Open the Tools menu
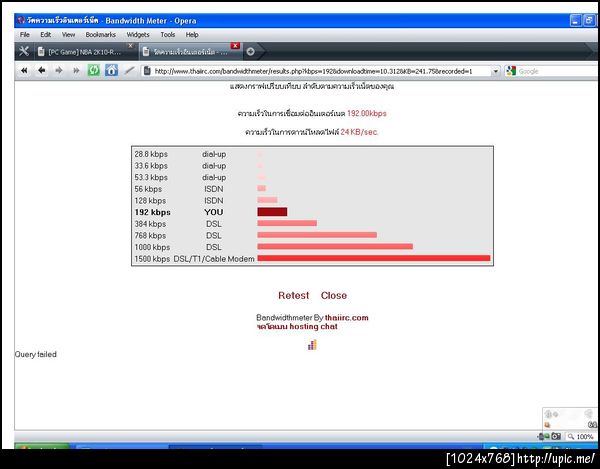The height and width of the screenshot is (469, 600). click(168, 35)
